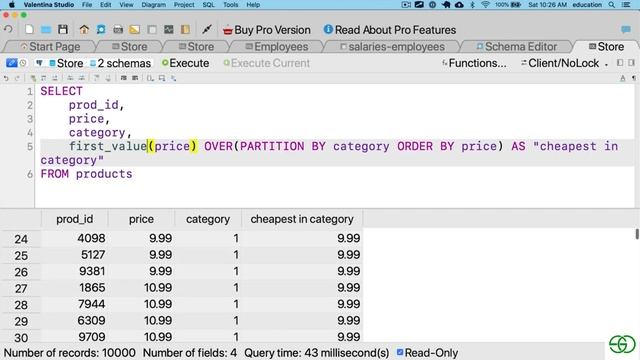Click the prod_id column header
Viewport: 640px width, 360px height.
coord(75,219)
